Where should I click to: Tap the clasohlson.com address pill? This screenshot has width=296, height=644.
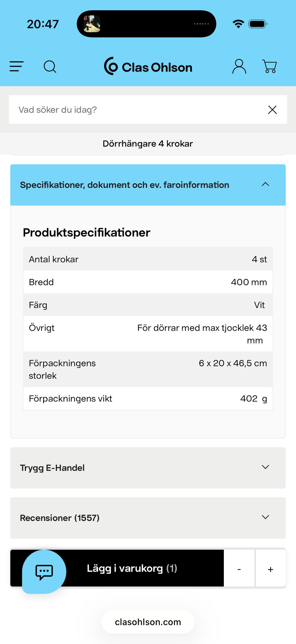click(148, 622)
